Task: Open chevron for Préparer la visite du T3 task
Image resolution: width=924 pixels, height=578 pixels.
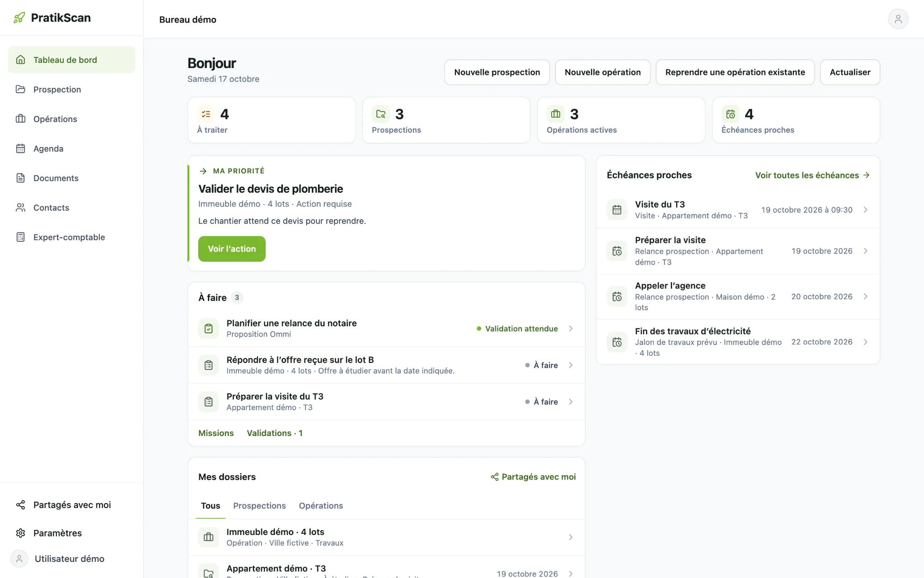Action: point(571,402)
